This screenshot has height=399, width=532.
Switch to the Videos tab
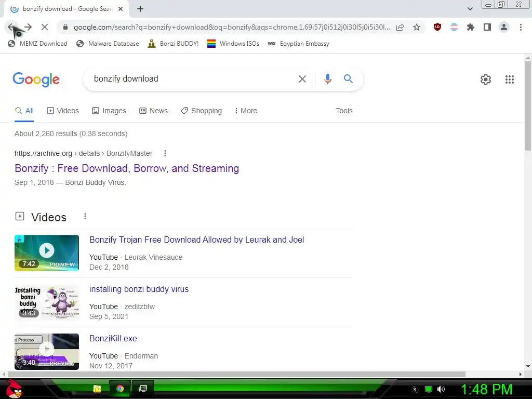63,111
